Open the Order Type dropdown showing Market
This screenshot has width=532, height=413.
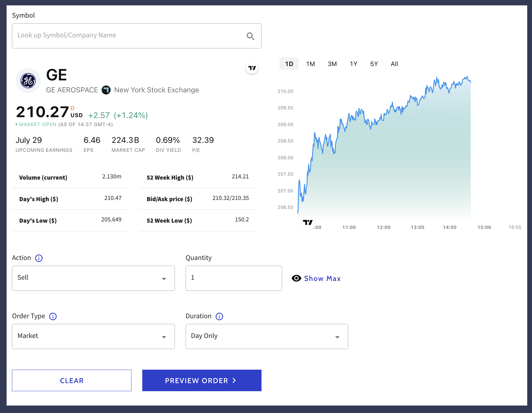93,336
